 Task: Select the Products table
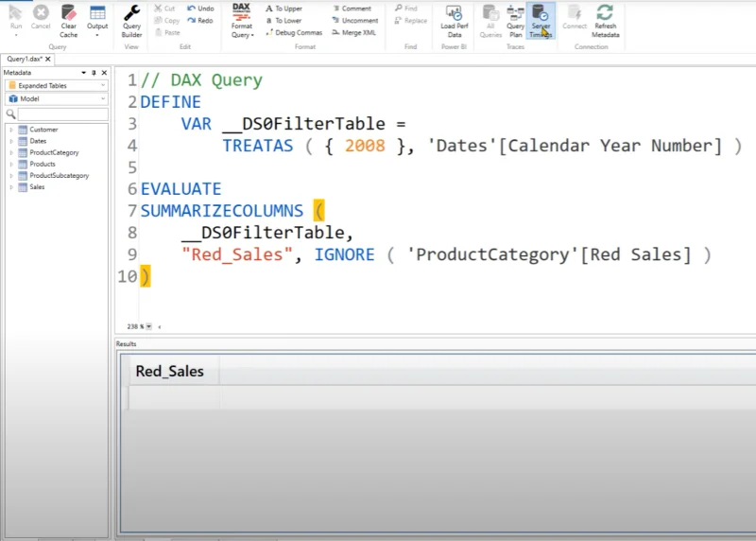37,164
